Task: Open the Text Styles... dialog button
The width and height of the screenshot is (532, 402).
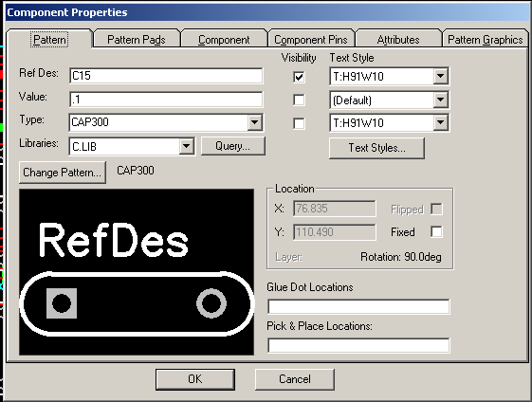Action: 376,148
